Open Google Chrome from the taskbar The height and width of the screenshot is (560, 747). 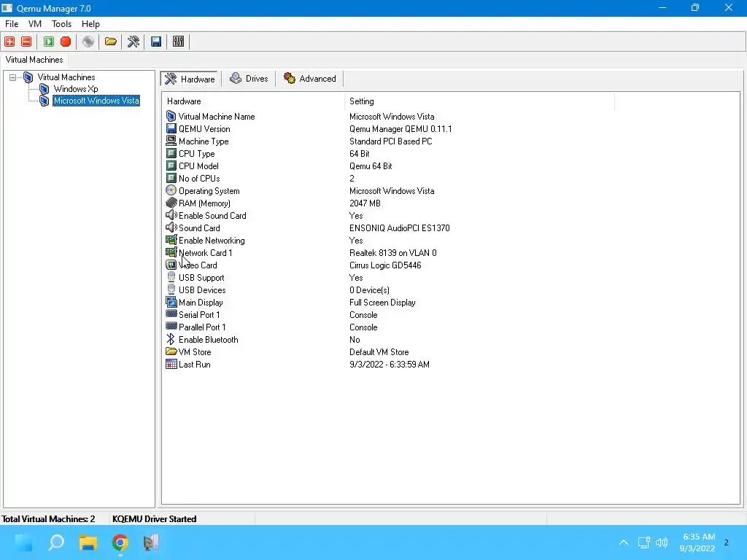(x=120, y=542)
